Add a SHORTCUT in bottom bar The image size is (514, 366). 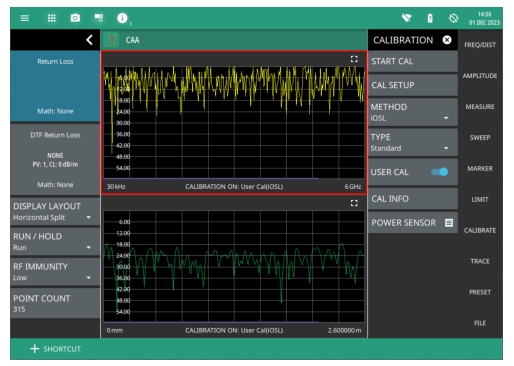55,349
